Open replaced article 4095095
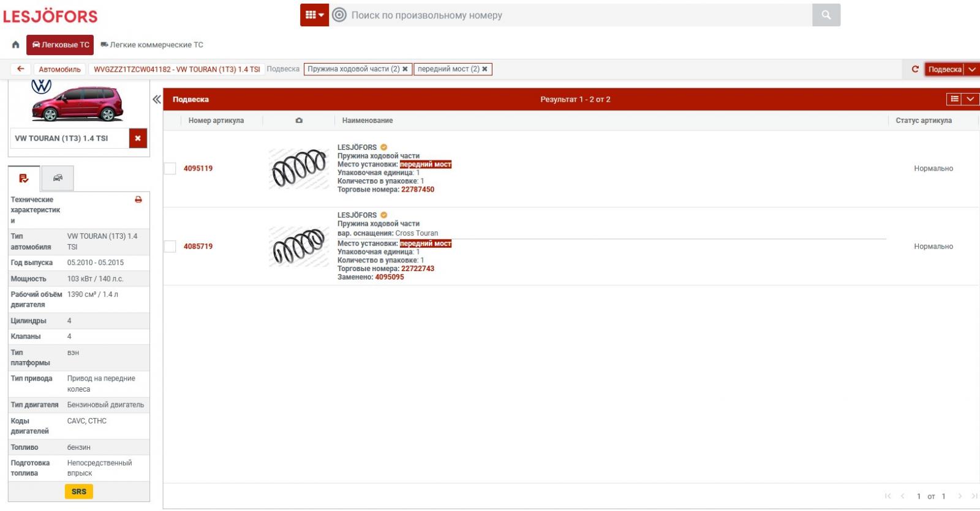This screenshot has height=511, width=980. tap(390, 277)
